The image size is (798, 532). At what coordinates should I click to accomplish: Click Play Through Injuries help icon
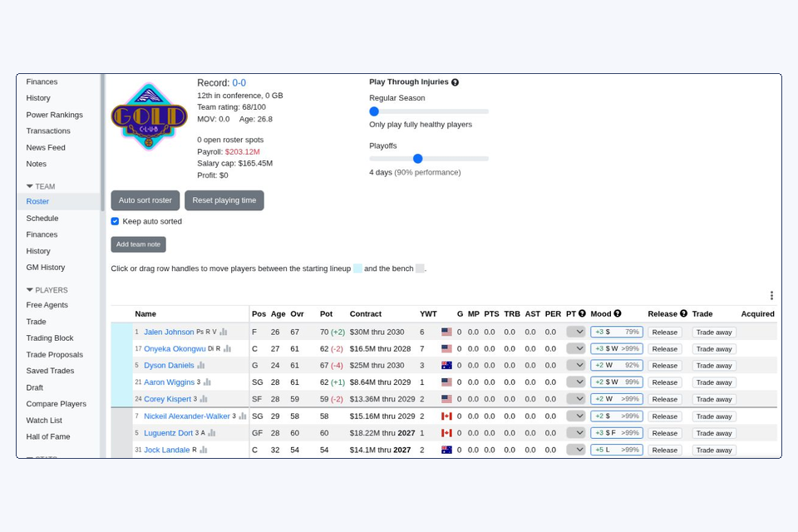click(455, 82)
